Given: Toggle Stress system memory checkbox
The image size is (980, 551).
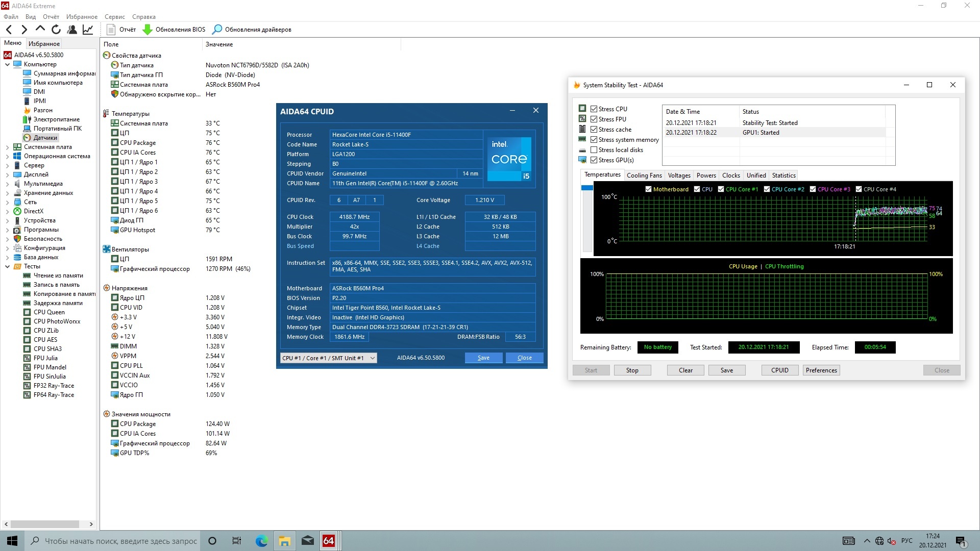Looking at the screenshot, I should click(x=594, y=140).
